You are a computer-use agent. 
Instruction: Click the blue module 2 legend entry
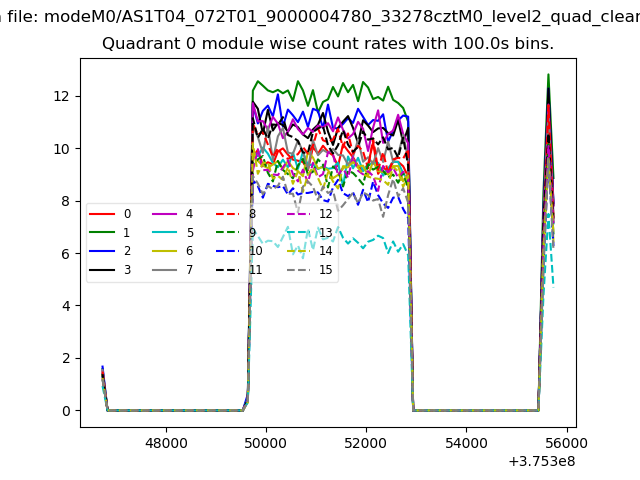[x=112, y=251]
